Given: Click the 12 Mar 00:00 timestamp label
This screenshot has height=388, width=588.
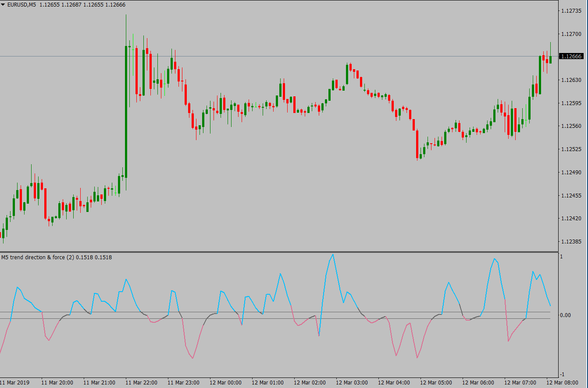Looking at the screenshot, I should click(x=225, y=382).
